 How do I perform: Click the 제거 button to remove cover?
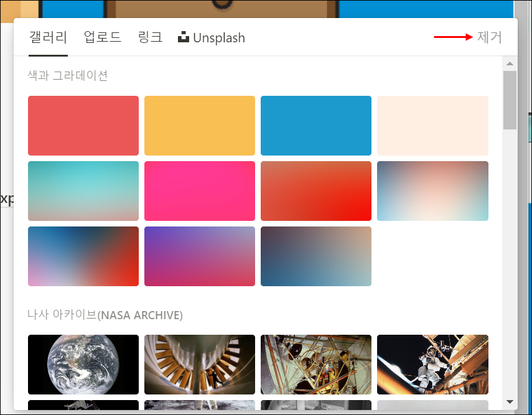(489, 37)
